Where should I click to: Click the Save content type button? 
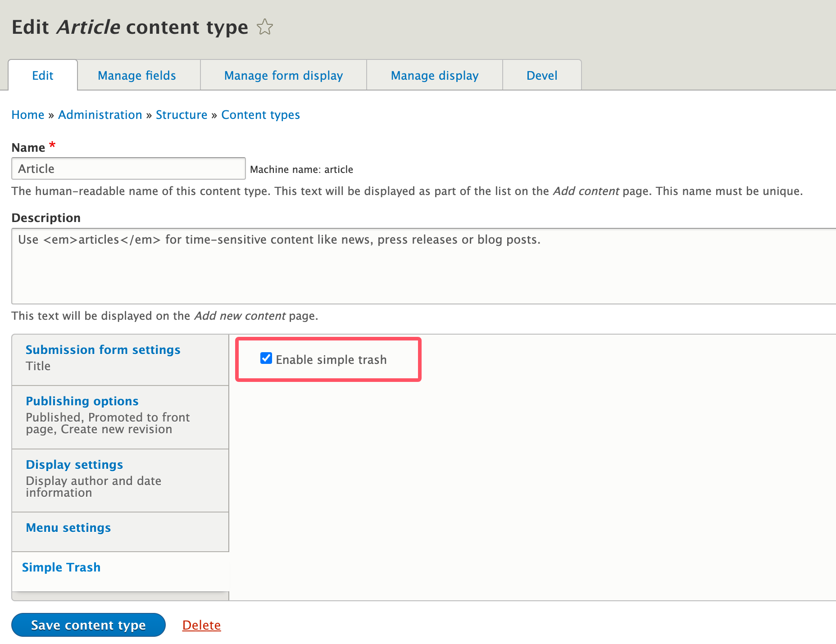[88, 625]
